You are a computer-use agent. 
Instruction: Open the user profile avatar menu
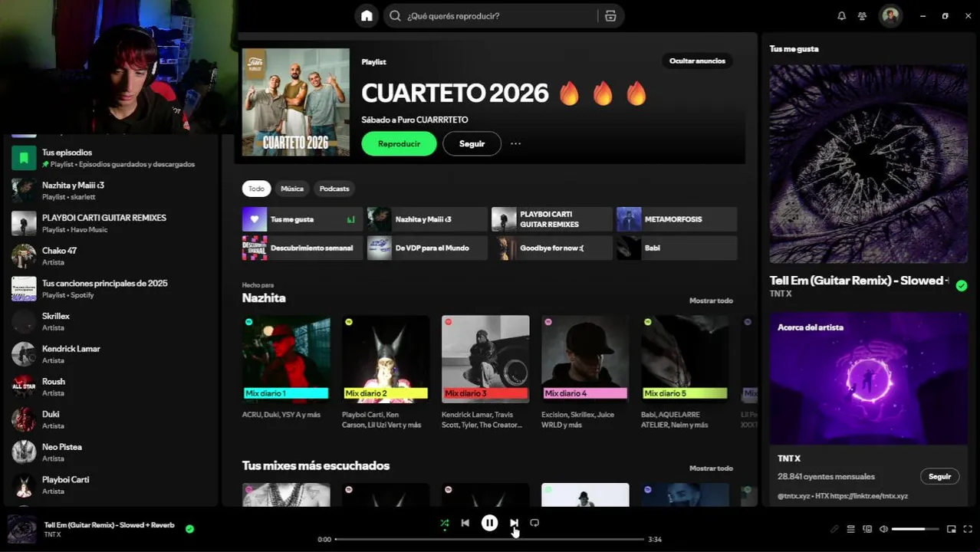(x=890, y=15)
